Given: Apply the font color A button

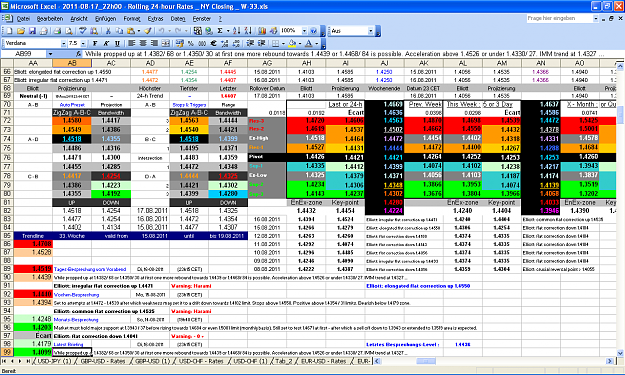Looking at the screenshot, I should coord(309,43).
